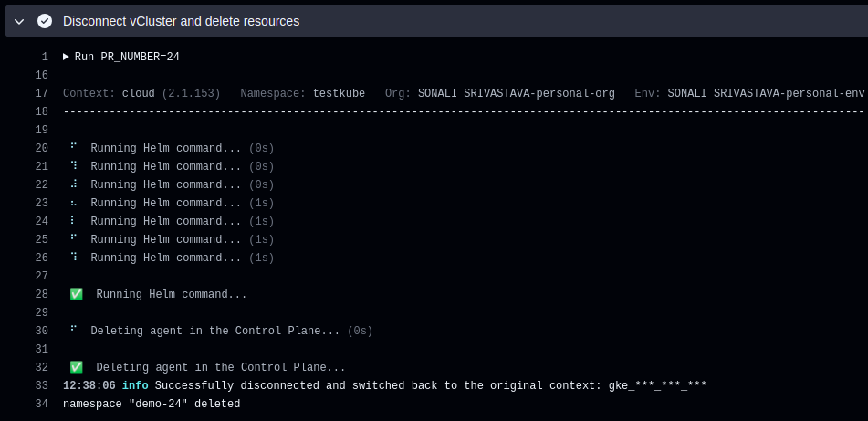This screenshot has width=868, height=421.
Task: Select log line number 23
Action: pyautogui.click(x=41, y=203)
